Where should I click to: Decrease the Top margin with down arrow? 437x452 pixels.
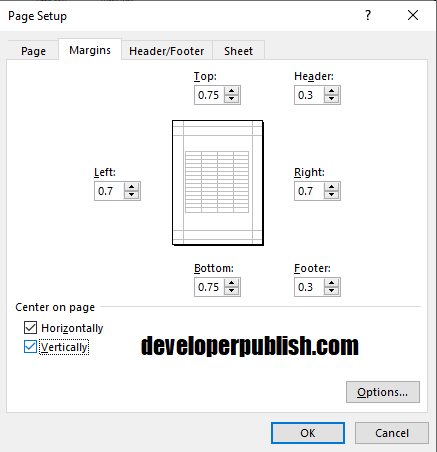tap(231, 99)
